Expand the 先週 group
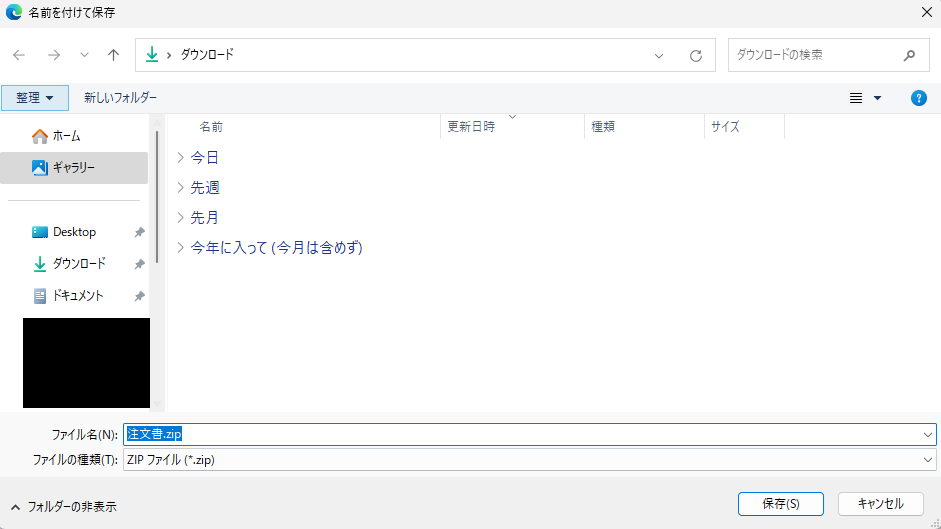 pyautogui.click(x=180, y=187)
